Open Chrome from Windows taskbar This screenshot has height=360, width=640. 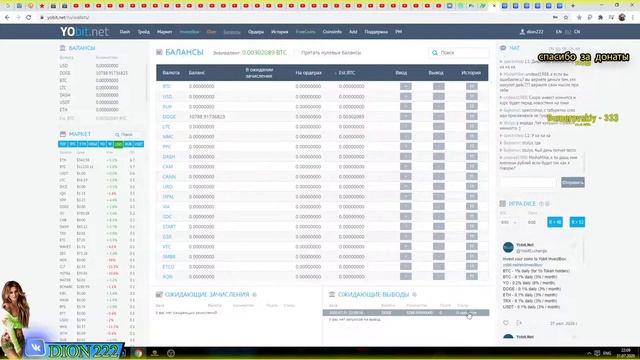pos(138,353)
